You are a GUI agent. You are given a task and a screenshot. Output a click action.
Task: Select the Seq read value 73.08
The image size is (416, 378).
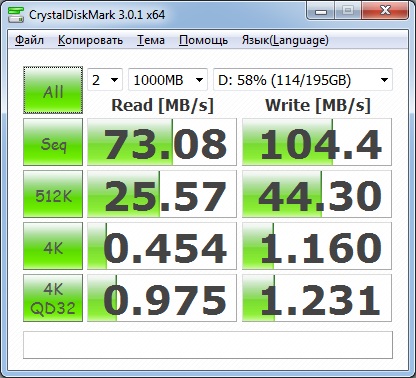[162, 142]
